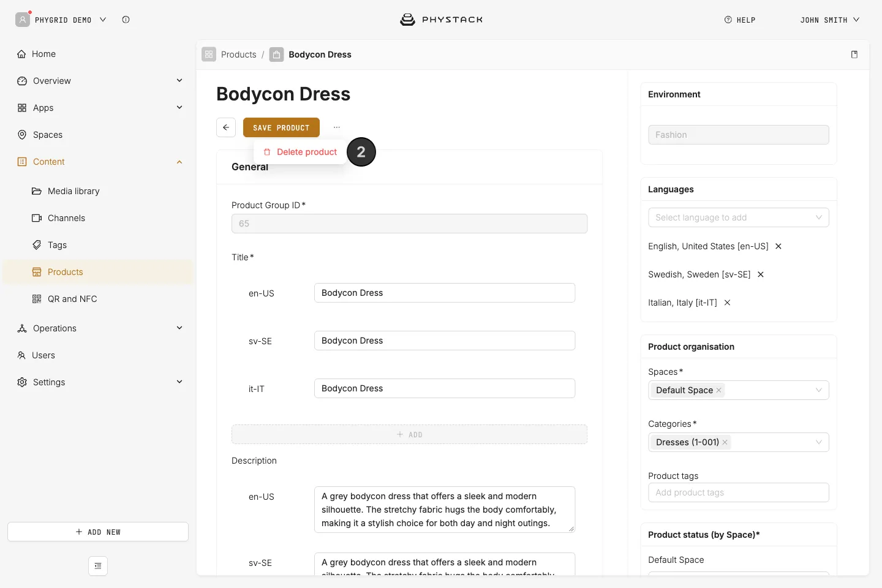Remove the Dresses (1-001) category chip
The height and width of the screenshot is (588, 882).
pyautogui.click(x=725, y=442)
